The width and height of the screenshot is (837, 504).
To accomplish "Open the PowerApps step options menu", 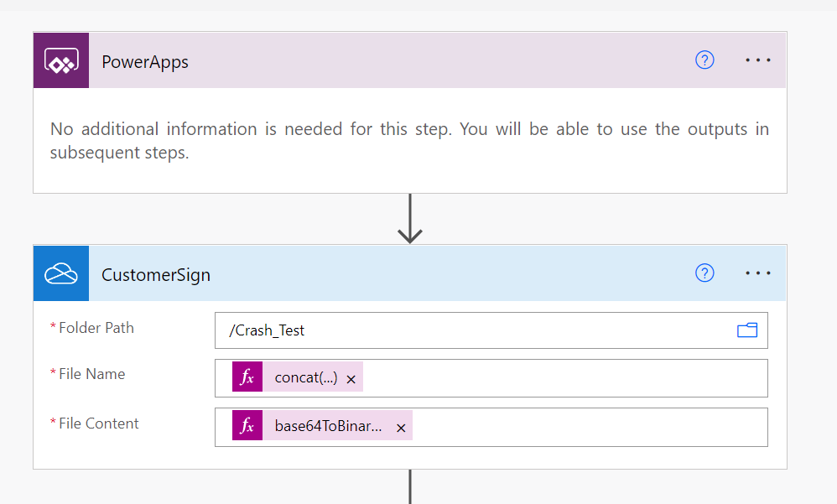I will click(758, 60).
